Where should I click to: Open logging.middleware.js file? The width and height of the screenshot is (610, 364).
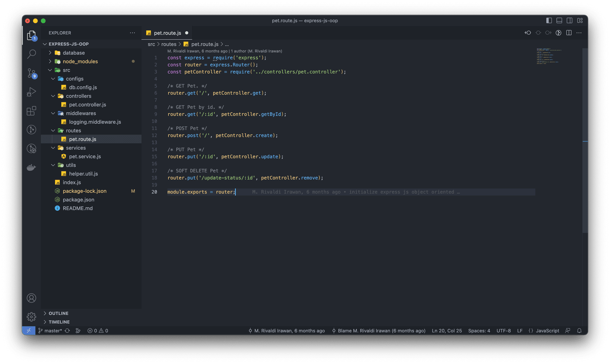click(x=95, y=122)
